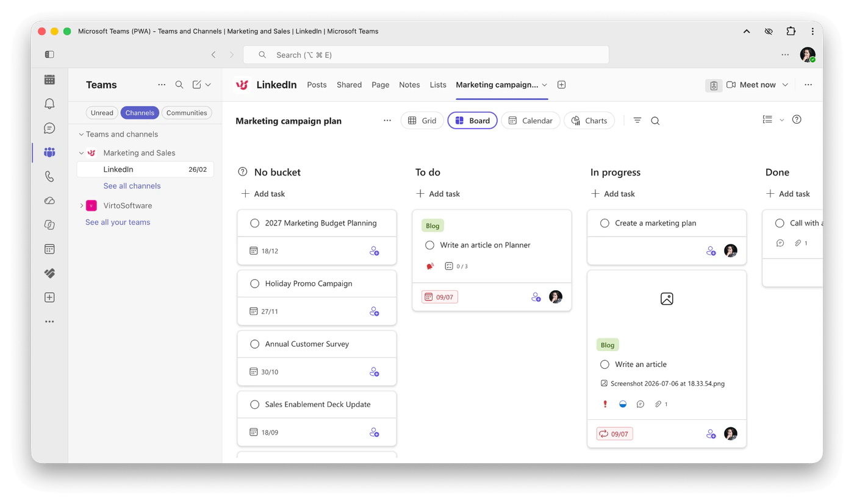Image resolution: width=854 pixels, height=504 pixels.
Task: Expand the VirtoSoftware team
Action: pos(81,205)
